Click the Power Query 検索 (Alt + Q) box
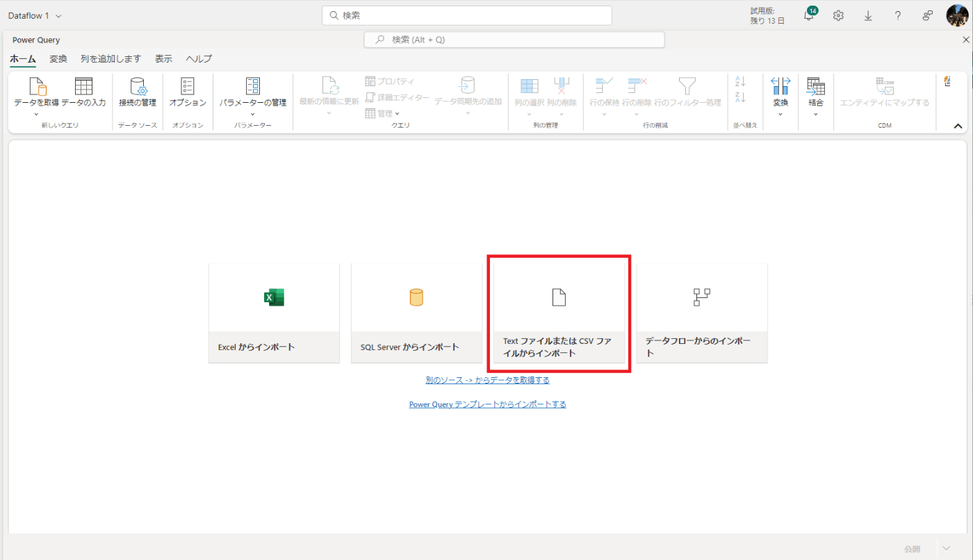973x560 pixels. (514, 40)
